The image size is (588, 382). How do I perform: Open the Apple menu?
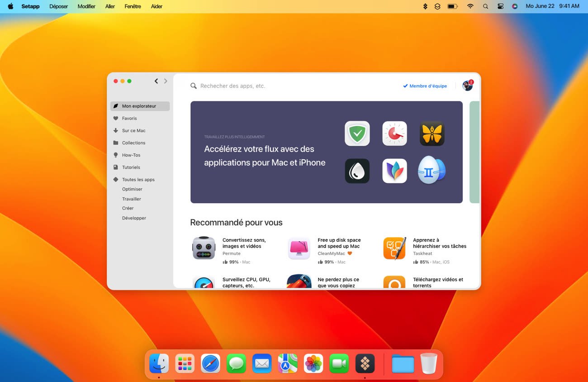coord(10,6)
